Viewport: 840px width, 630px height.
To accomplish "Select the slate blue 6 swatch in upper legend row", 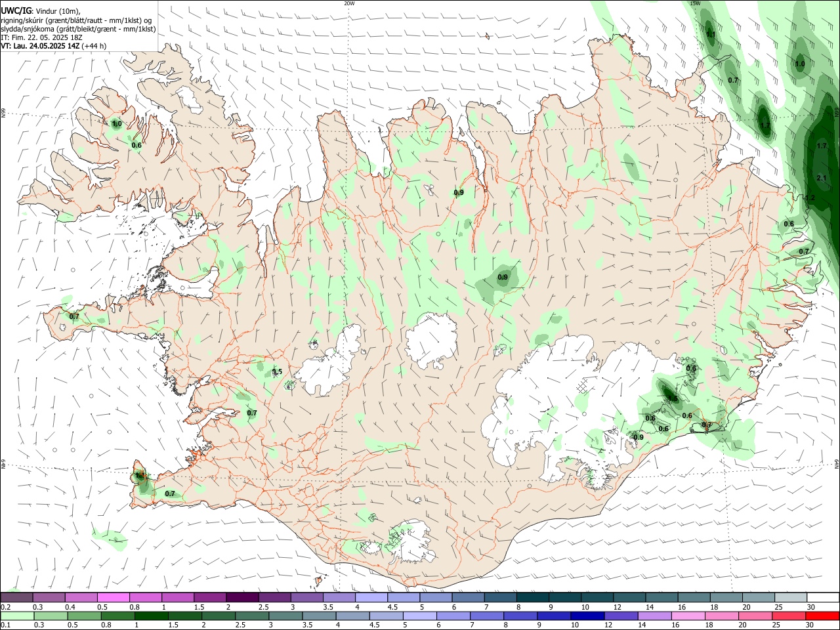I will (x=469, y=597).
